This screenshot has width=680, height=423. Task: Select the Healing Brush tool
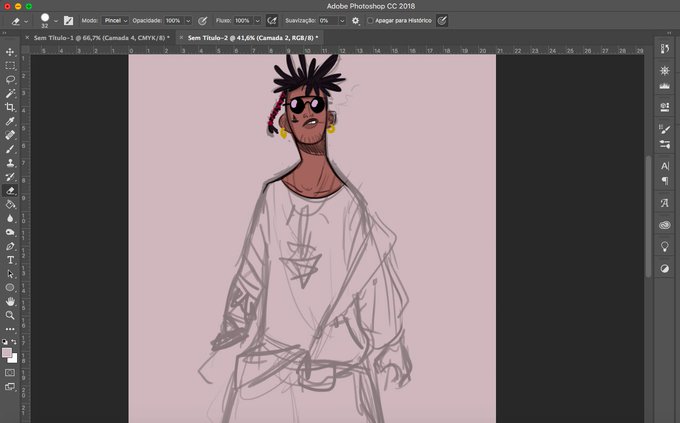10,135
